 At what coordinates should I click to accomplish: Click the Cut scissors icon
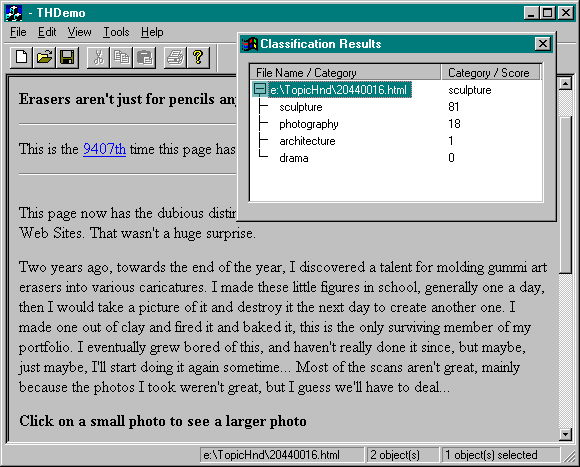click(x=98, y=57)
